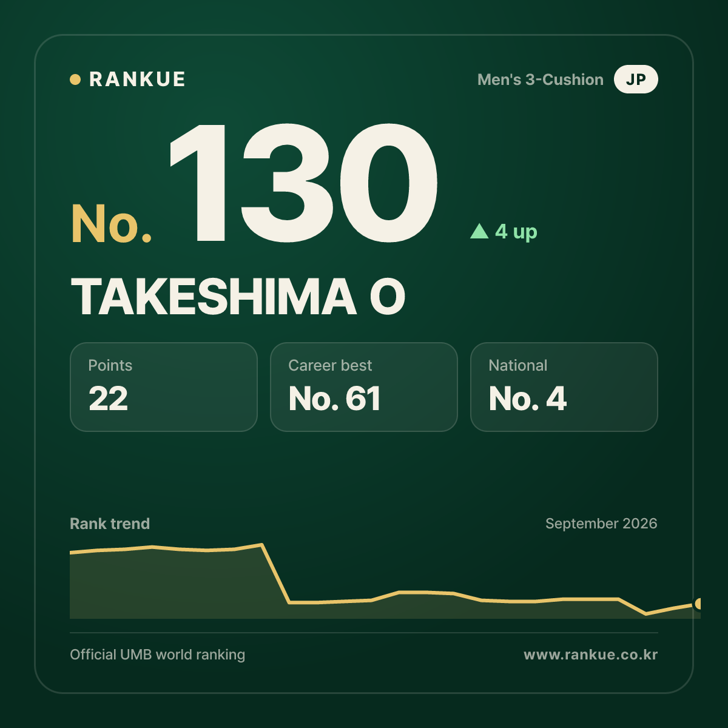Click the Official UMB world ranking text
Image resolution: width=728 pixels, height=728 pixels.
(x=158, y=655)
